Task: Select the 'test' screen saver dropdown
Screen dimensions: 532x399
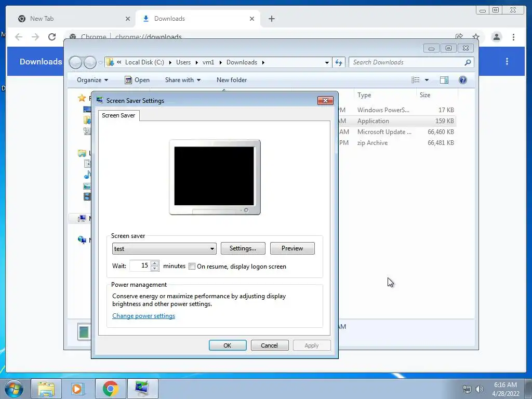Action: pyautogui.click(x=164, y=249)
